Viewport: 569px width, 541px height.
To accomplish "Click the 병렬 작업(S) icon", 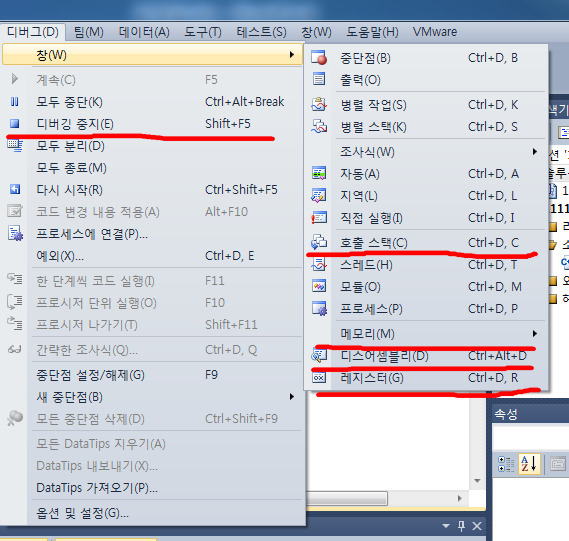I will [319, 104].
